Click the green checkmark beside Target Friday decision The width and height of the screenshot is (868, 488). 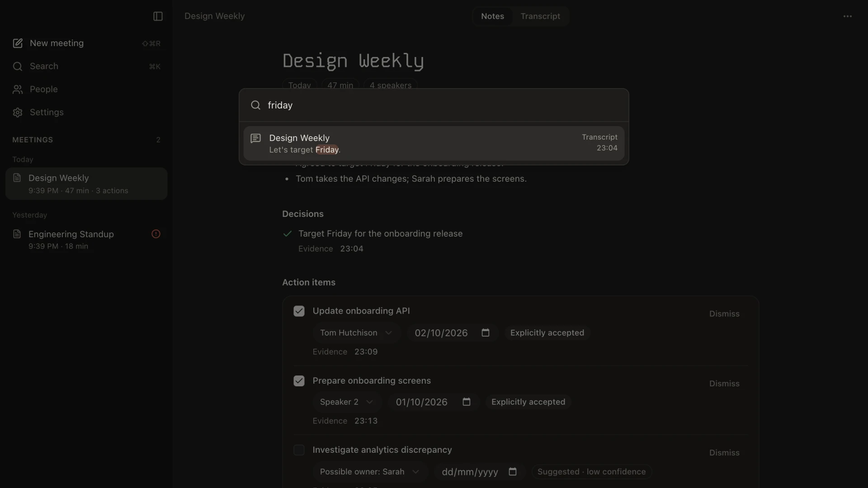(288, 234)
